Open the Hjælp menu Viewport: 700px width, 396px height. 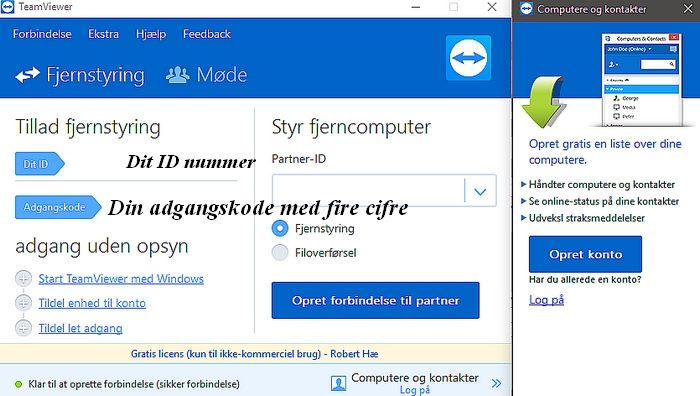(151, 34)
